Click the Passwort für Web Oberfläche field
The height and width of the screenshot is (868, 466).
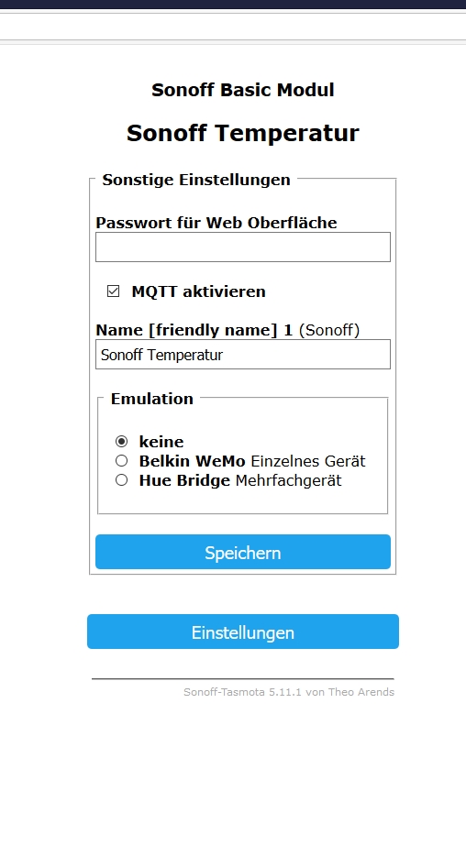[x=243, y=247]
